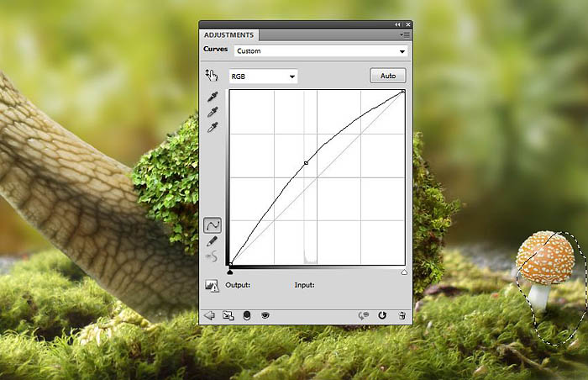This screenshot has height=380, width=588.
Task: Reset curves to adjustment defaults
Action: [382, 315]
